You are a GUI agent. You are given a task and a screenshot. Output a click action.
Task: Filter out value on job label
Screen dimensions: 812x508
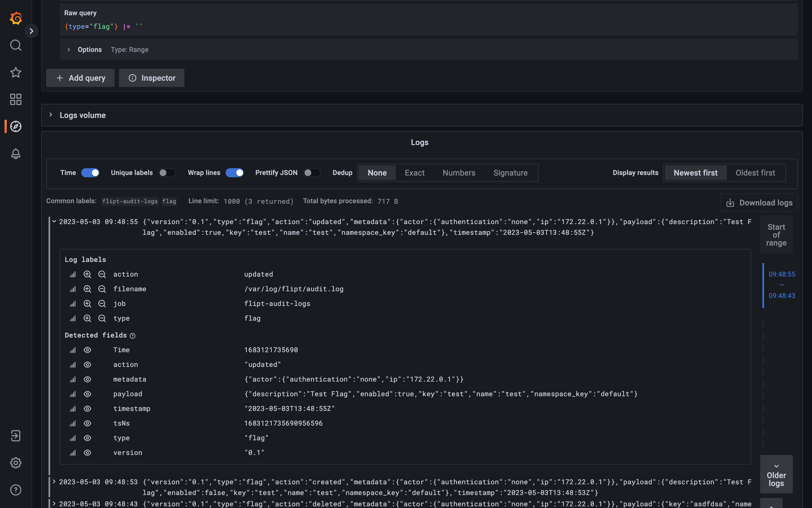coord(102,304)
